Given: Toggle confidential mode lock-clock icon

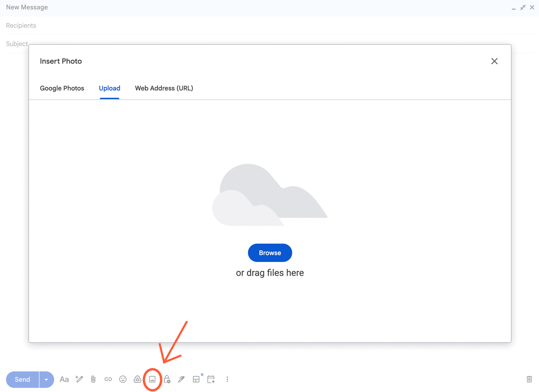Looking at the screenshot, I should coord(167,379).
